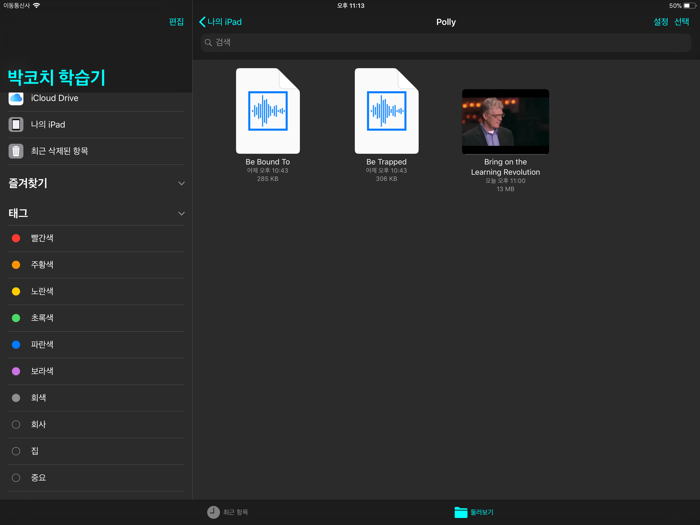Click the iCloud Drive label

pos(54,98)
